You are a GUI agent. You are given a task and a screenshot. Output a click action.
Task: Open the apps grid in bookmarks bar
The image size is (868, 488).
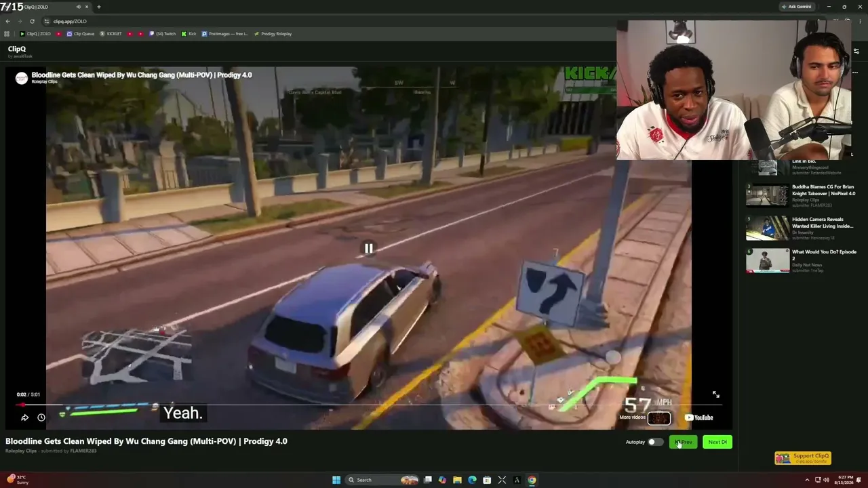[x=7, y=34]
